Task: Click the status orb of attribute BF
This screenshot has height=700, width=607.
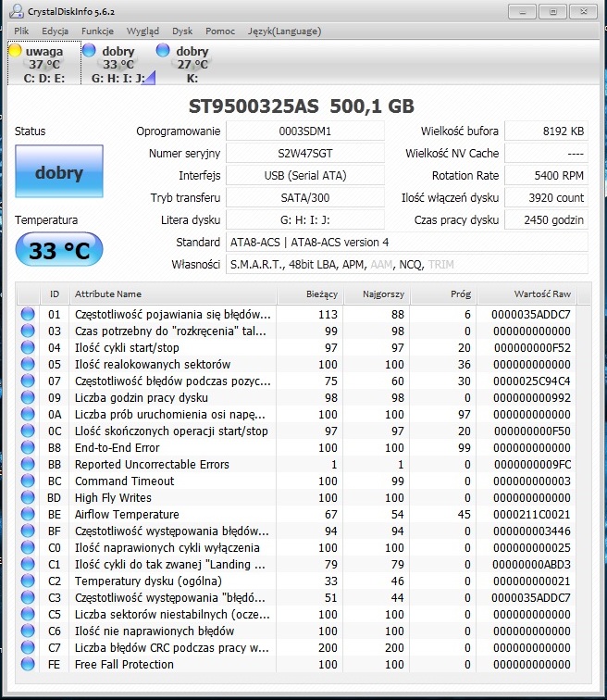Action: 28,531
